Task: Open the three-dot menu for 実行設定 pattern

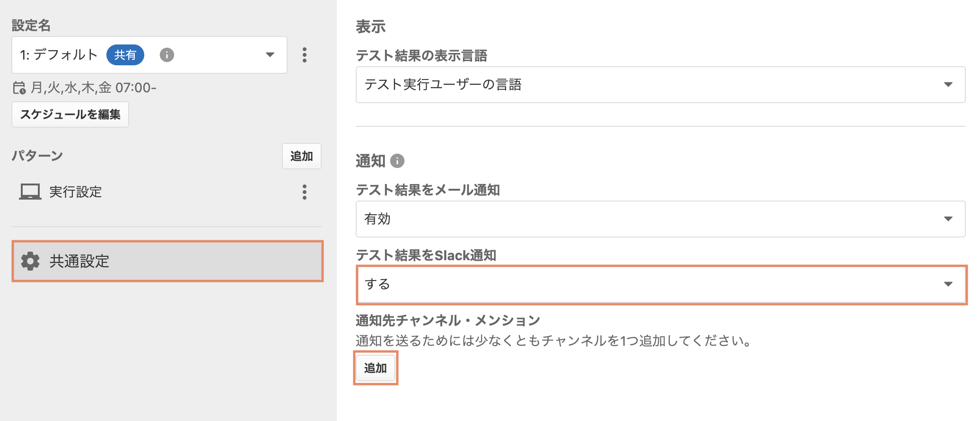Action: point(305,192)
